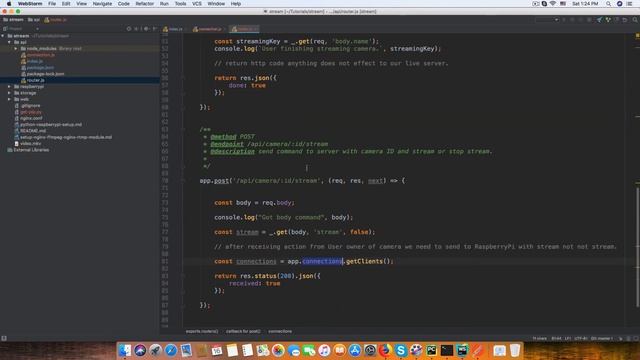Open the Run menu

164,4
